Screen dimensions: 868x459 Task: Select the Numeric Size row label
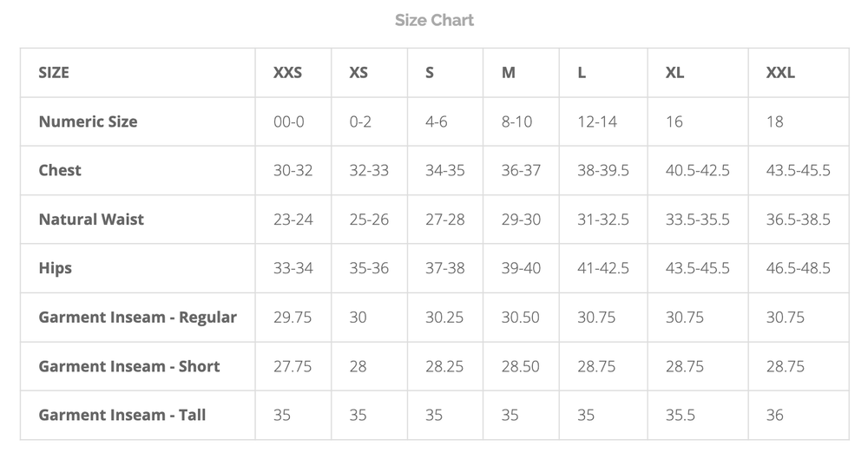pos(88,121)
